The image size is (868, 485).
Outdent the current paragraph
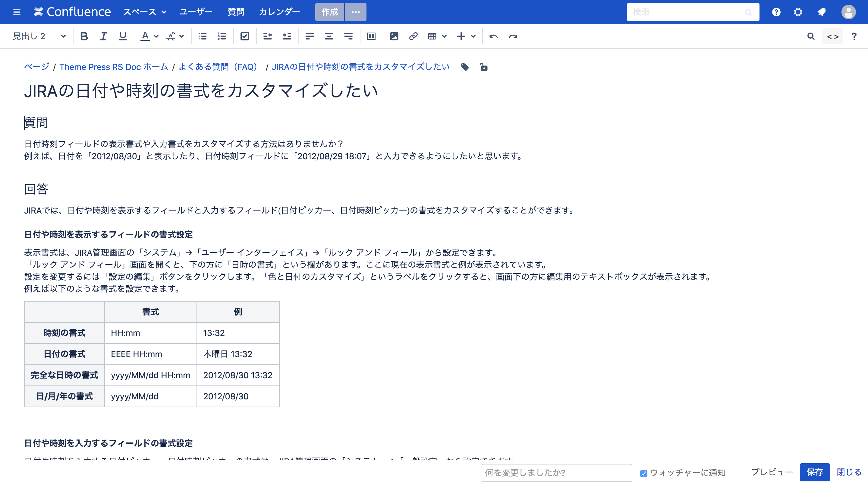268,36
